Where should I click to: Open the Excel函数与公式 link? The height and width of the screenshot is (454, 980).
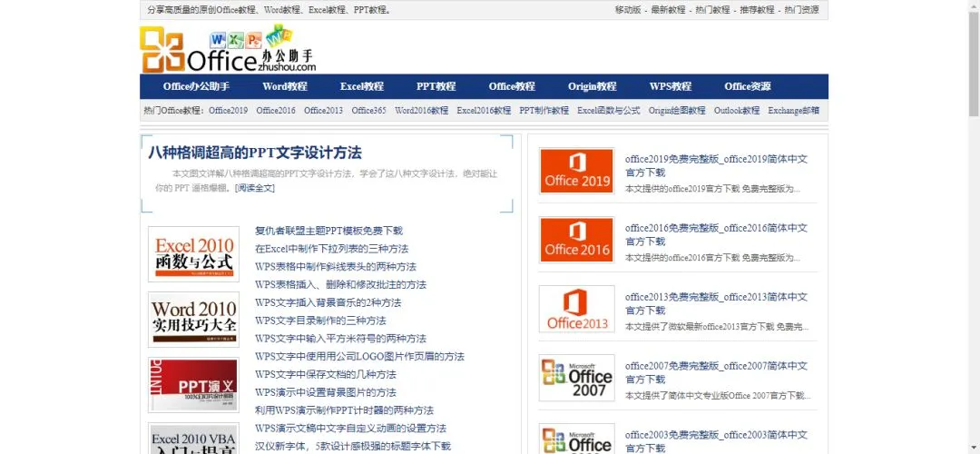pyautogui.click(x=609, y=111)
